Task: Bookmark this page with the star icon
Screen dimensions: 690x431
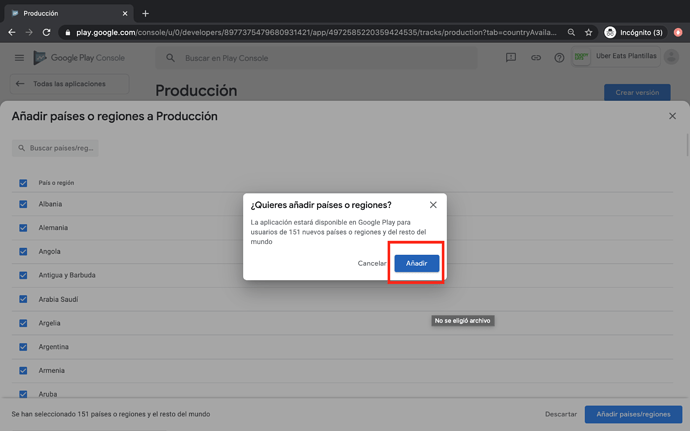Action: (588, 32)
